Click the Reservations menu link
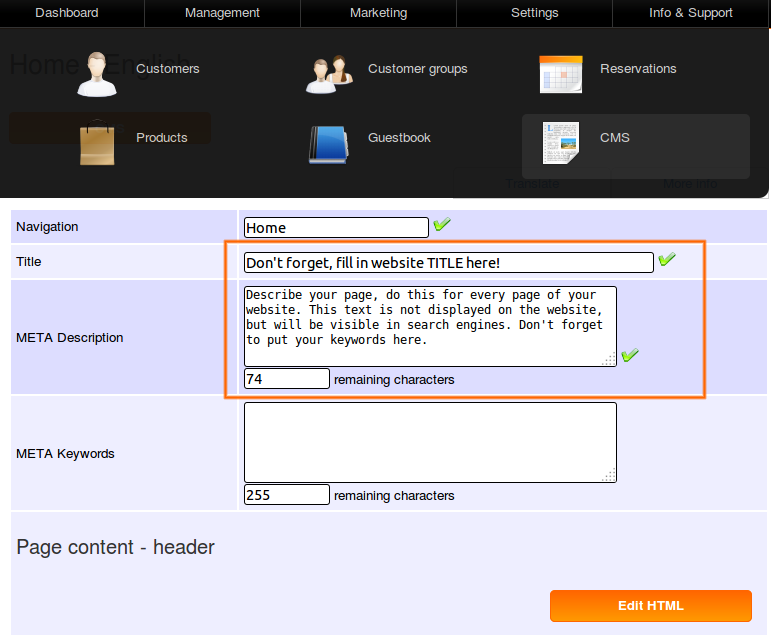Image resolution: width=771 pixels, height=635 pixels. [638, 69]
